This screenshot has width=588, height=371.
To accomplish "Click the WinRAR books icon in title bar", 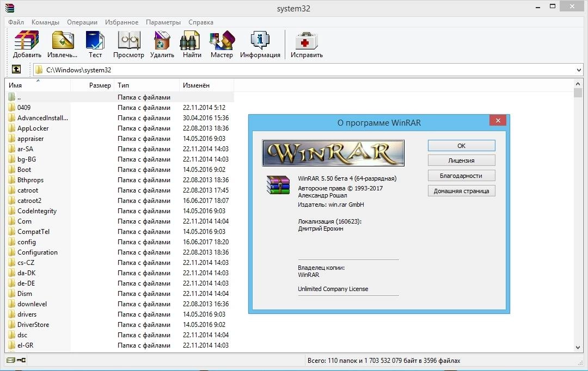I will click(9, 8).
